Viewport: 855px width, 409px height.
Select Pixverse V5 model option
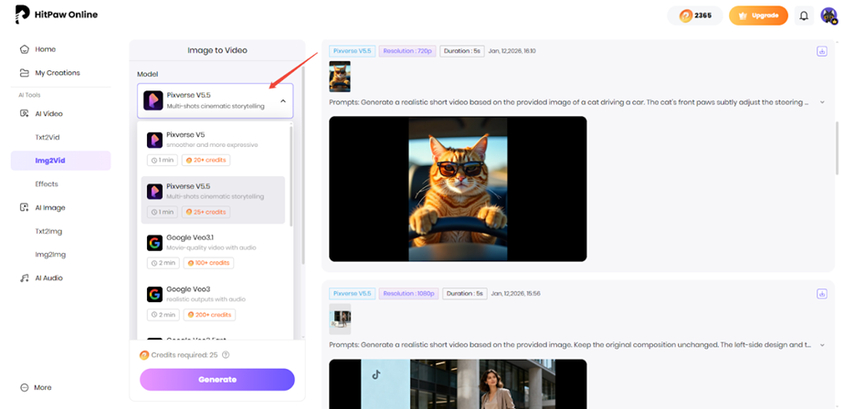pyautogui.click(x=213, y=148)
